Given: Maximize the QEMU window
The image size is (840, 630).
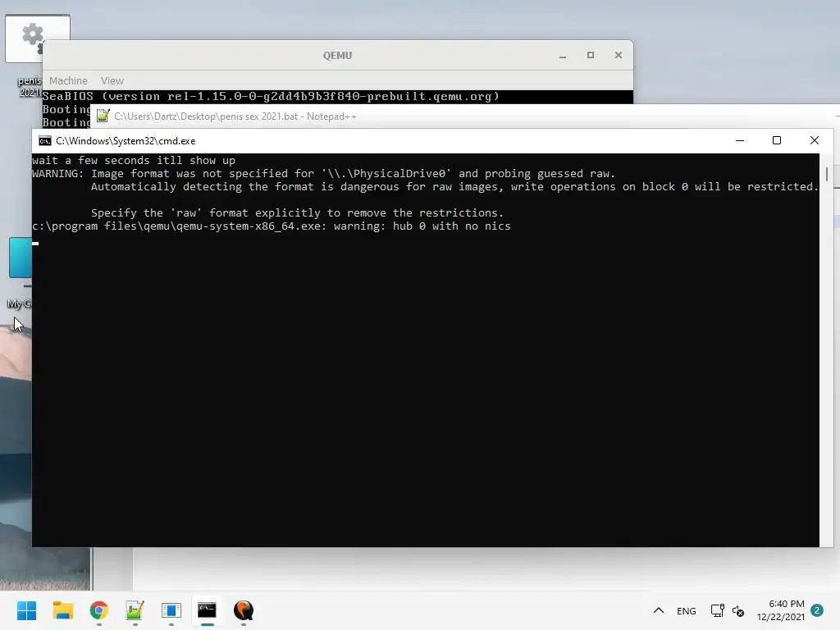Looking at the screenshot, I should click(x=591, y=55).
